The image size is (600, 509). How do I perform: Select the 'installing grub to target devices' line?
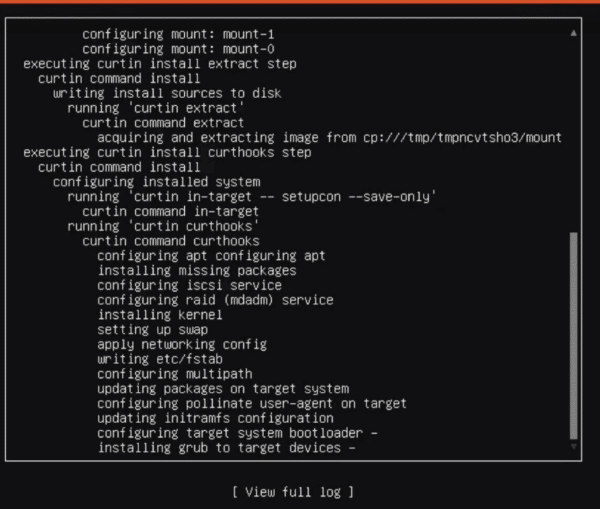(x=226, y=448)
